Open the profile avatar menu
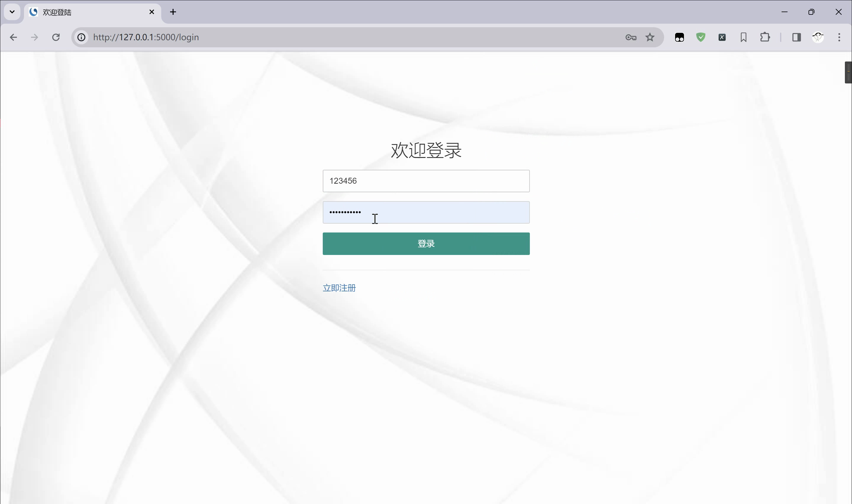Viewport: 852px width, 504px height. pos(818,37)
